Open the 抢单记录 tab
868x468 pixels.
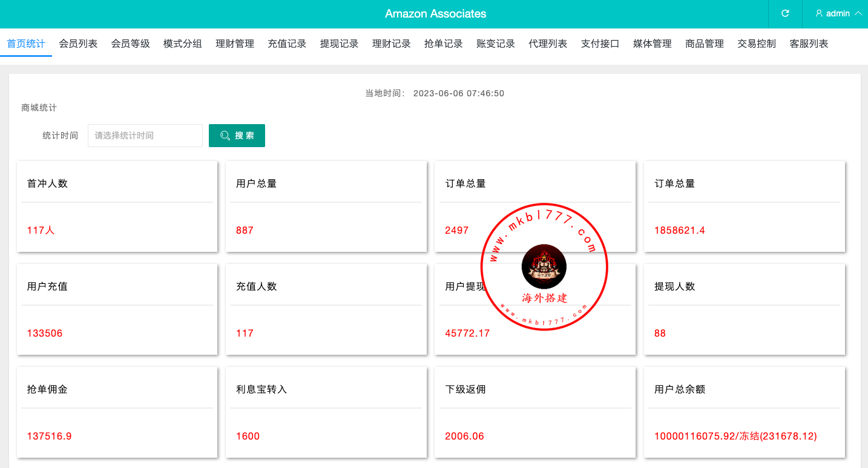(444, 44)
